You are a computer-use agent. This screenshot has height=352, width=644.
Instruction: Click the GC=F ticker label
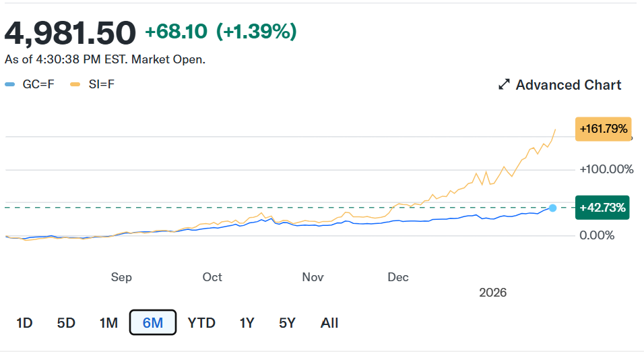pos(38,85)
